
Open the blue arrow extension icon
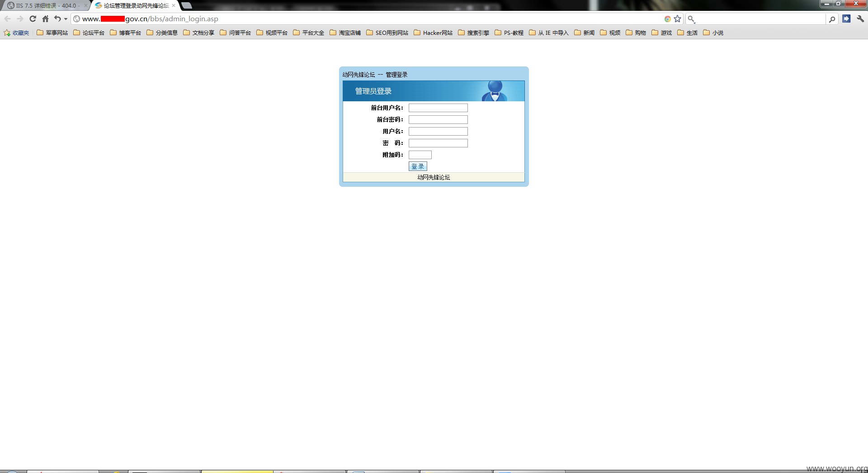tap(846, 19)
